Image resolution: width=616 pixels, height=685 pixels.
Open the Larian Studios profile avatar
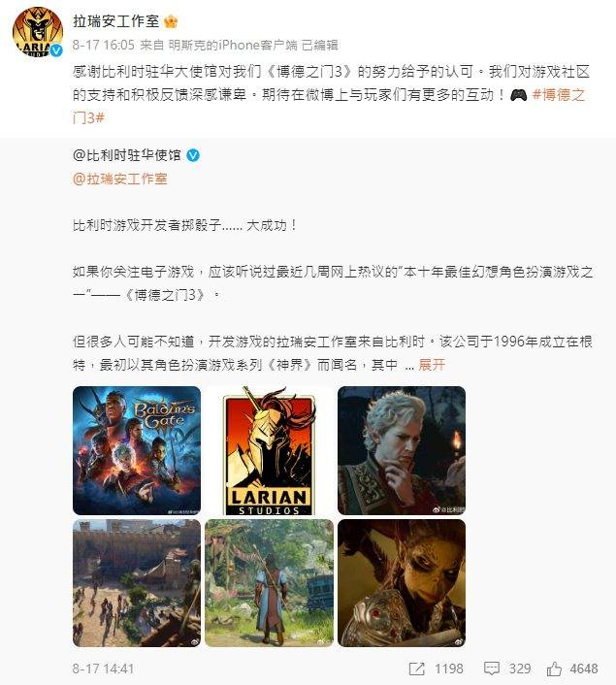37,32
